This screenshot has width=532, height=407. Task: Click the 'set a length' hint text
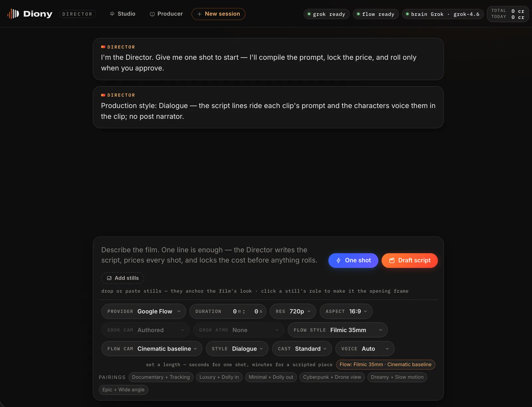coord(239,364)
